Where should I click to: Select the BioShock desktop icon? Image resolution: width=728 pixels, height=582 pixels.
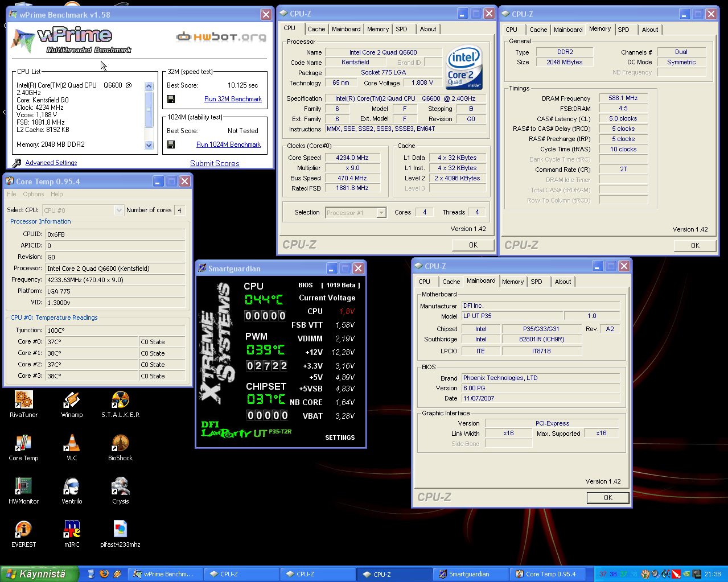(x=120, y=443)
